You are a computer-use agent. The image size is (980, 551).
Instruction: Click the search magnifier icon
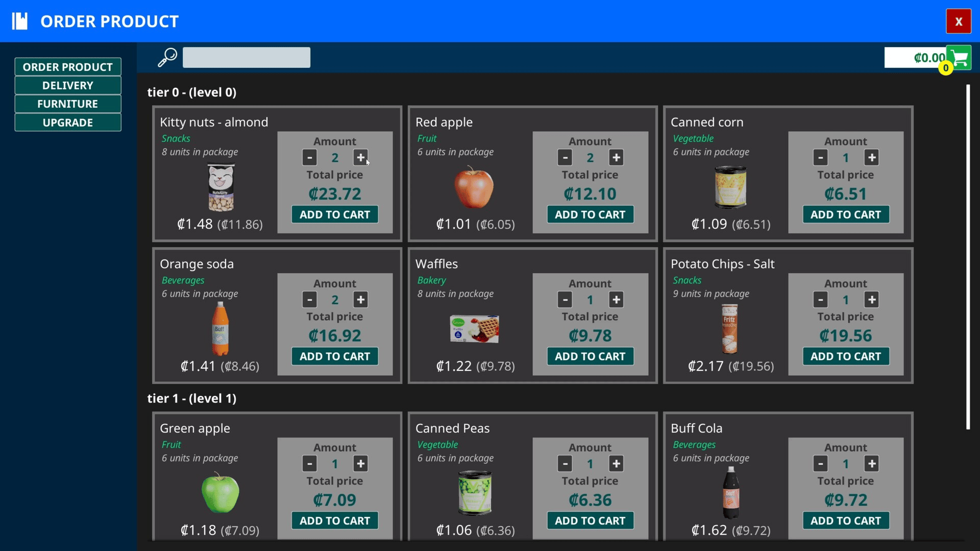(167, 57)
